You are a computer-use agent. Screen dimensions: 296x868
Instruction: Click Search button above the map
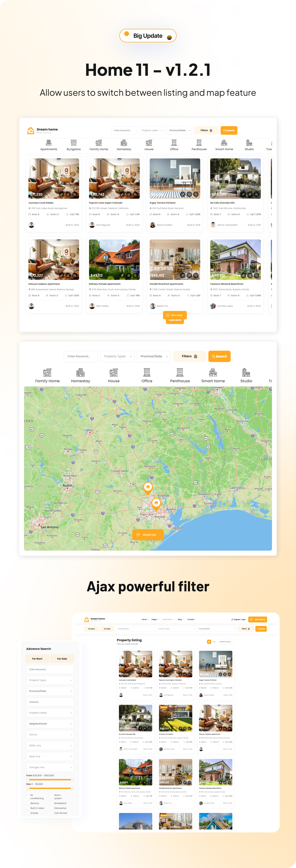point(219,356)
